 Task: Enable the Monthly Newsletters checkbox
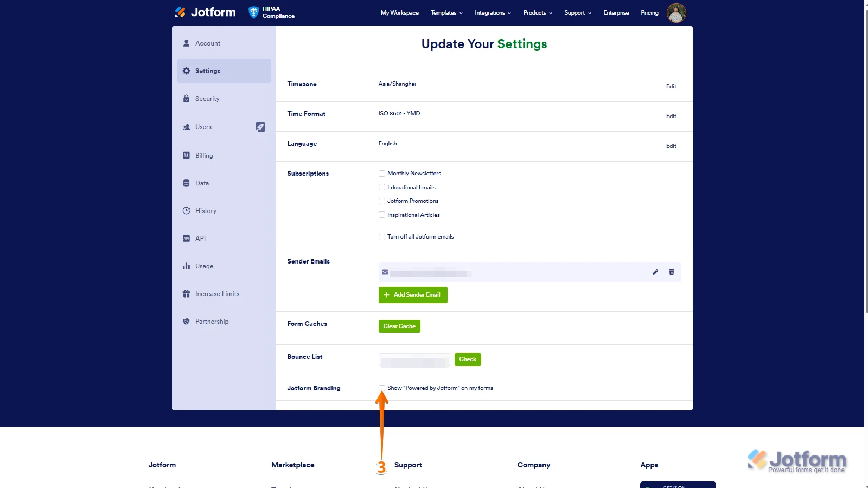click(382, 174)
